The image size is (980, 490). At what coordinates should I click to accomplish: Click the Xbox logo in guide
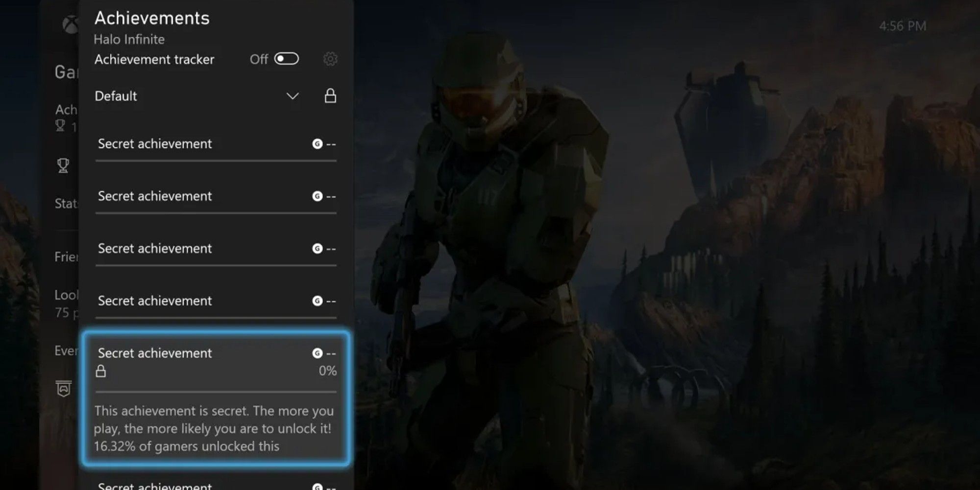coord(71,24)
